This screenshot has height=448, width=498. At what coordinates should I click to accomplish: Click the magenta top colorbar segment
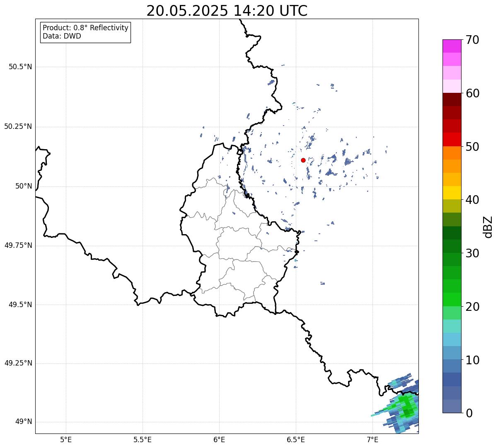point(452,46)
